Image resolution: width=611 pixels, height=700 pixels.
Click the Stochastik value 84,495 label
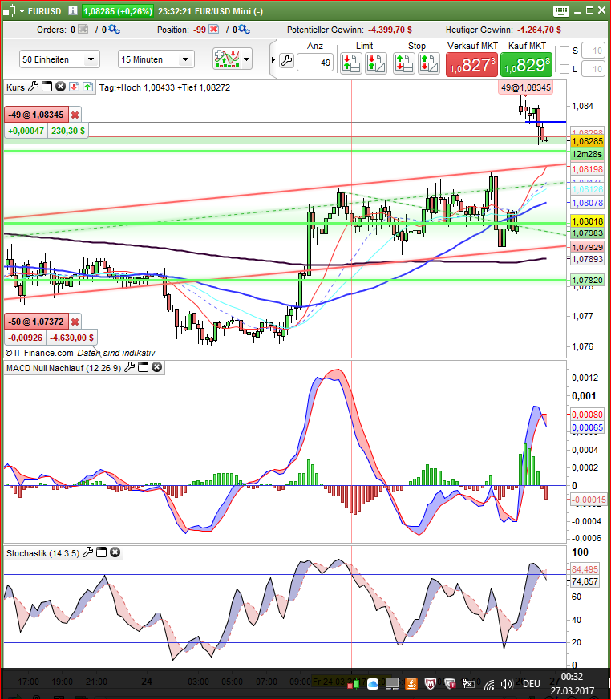585,569
